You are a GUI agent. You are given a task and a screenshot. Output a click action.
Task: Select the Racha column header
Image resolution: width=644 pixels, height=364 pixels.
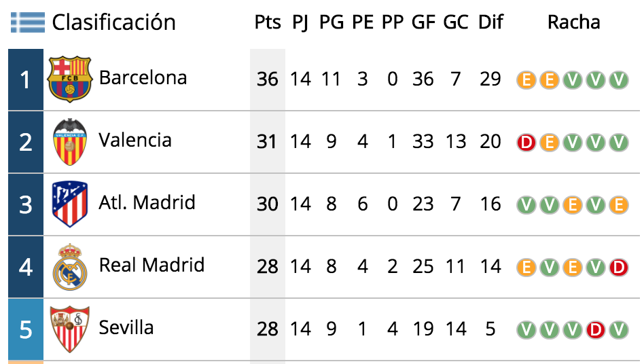click(574, 22)
